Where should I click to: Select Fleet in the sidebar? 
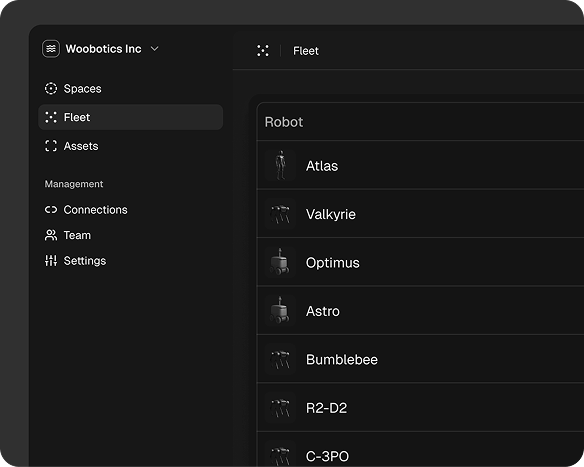tap(130, 117)
